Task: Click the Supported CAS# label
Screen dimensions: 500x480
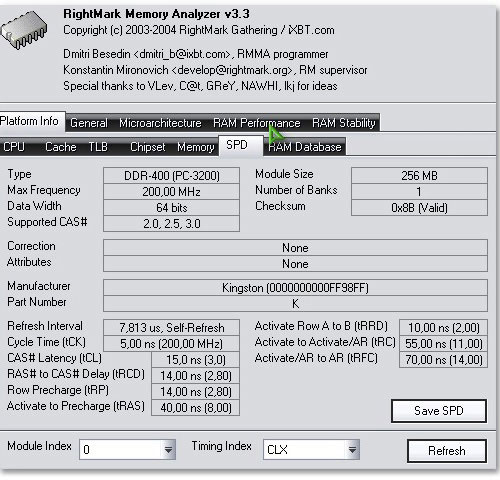Action: 47,222
